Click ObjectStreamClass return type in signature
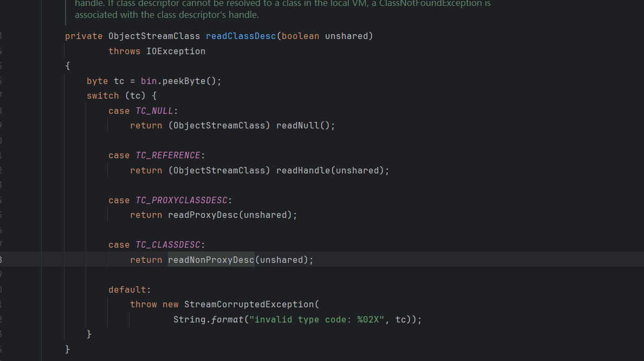 coord(154,36)
